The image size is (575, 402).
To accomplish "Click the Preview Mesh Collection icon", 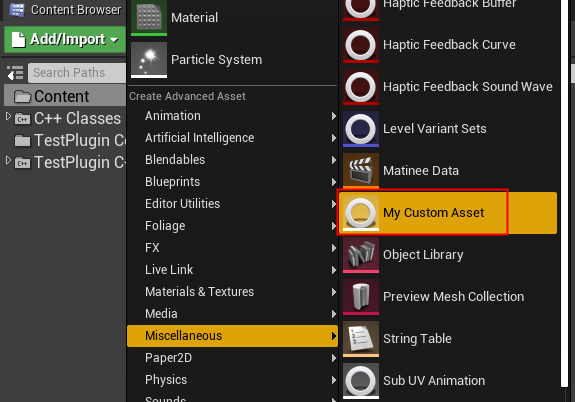I will click(x=361, y=297).
